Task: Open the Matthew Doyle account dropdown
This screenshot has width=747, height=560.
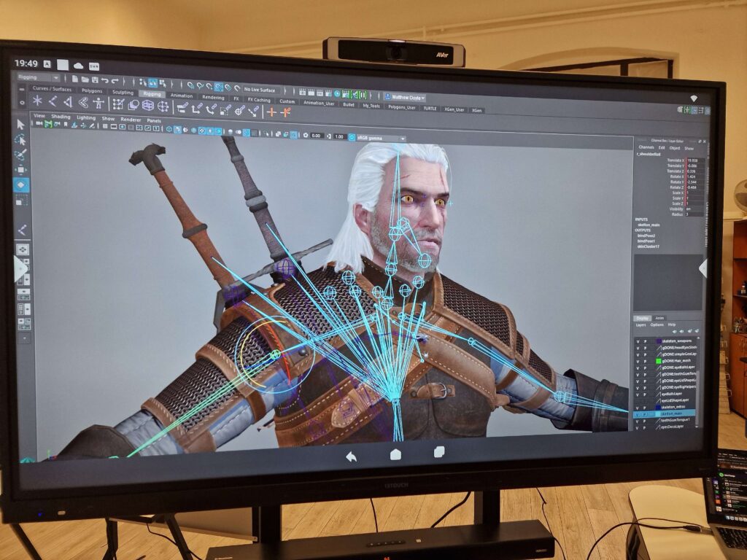Action: pyautogui.click(x=408, y=97)
